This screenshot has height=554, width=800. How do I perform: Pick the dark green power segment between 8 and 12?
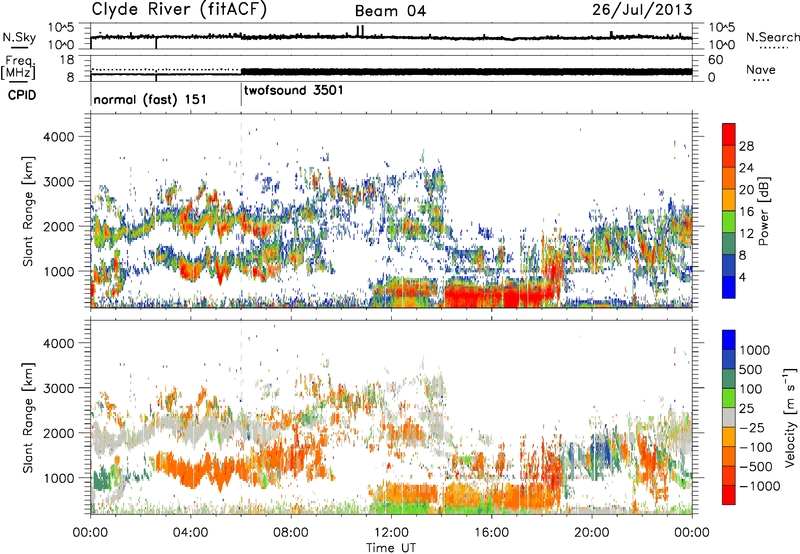click(x=729, y=244)
